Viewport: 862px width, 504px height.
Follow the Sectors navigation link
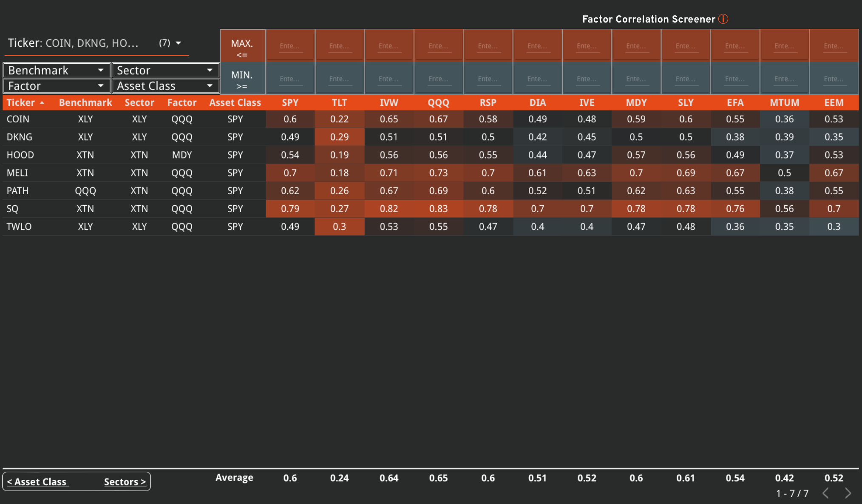point(125,482)
